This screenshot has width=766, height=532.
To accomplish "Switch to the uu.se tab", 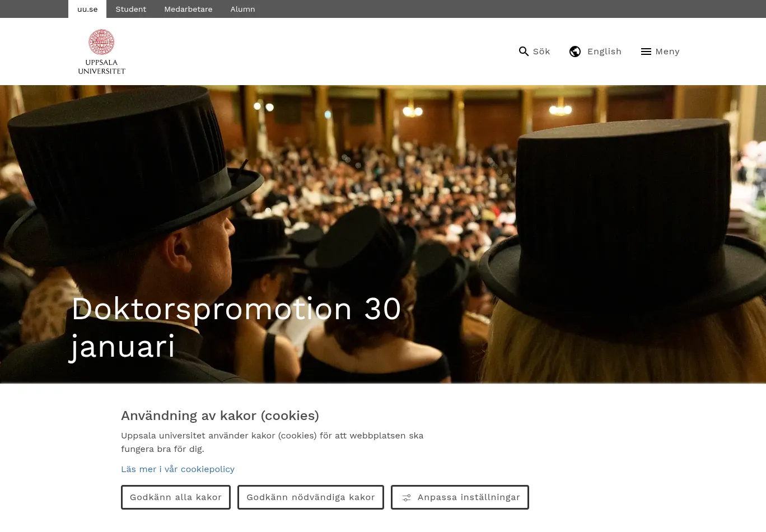I will (x=87, y=9).
